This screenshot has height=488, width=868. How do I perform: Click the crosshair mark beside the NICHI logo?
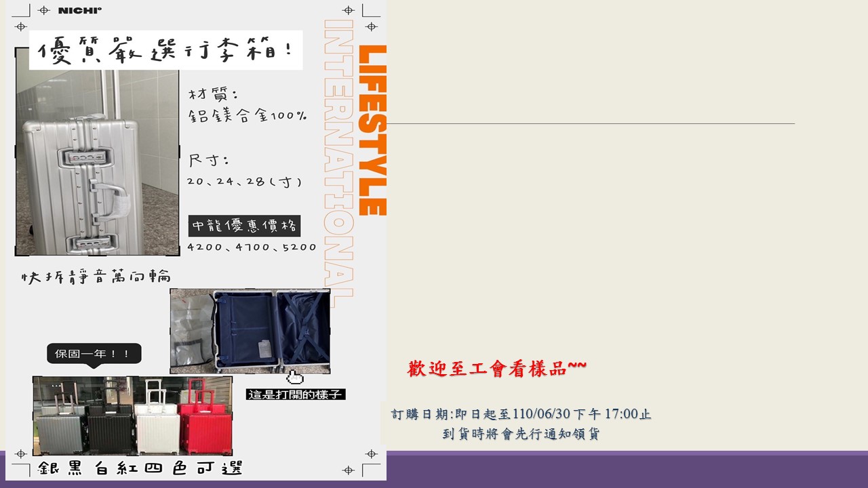[44, 10]
